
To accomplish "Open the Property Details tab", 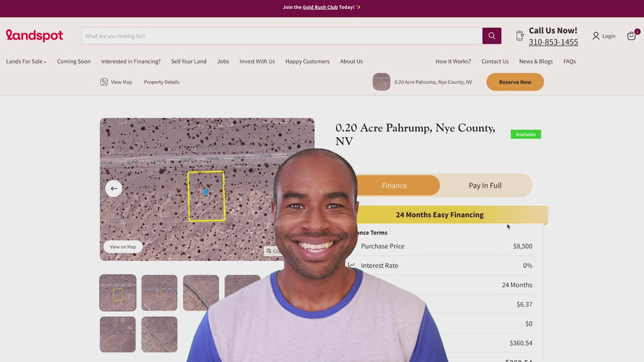I will tap(162, 82).
